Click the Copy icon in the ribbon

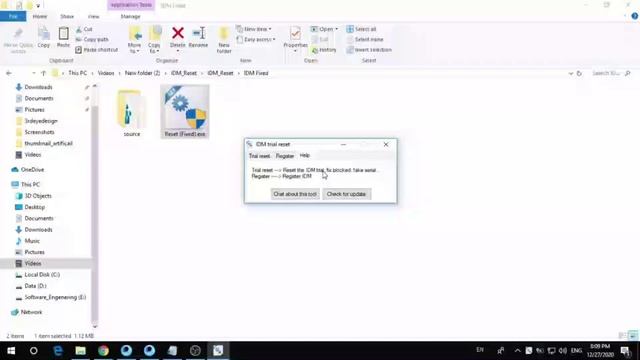coord(44,34)
